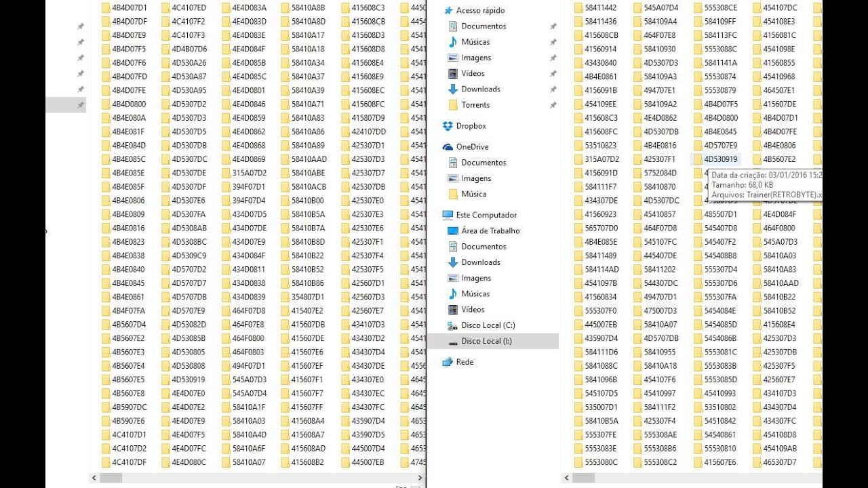868x488 pixels.
Task: Click the pin icon beside Torrents
Action: [x=553, y=105]
